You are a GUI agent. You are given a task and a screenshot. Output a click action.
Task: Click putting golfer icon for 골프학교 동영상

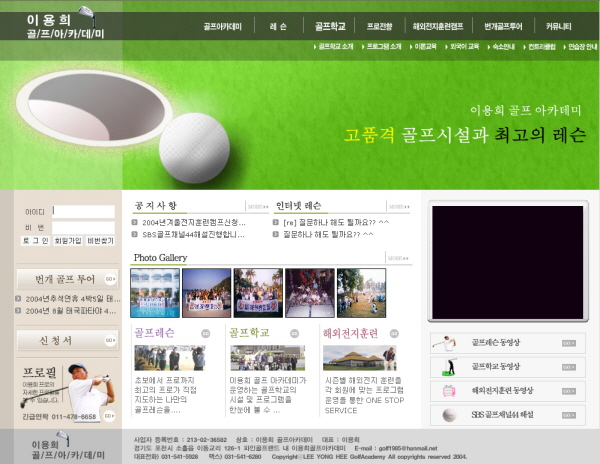coord(450,367)
